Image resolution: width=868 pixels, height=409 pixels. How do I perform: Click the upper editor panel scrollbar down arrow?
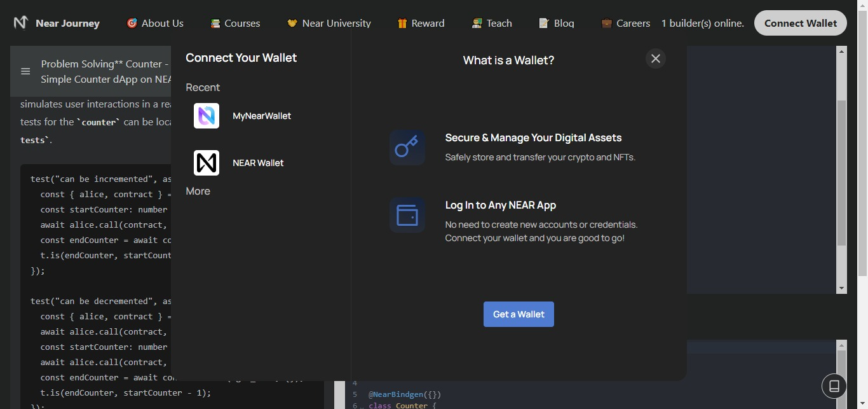(x=842, y=288)
